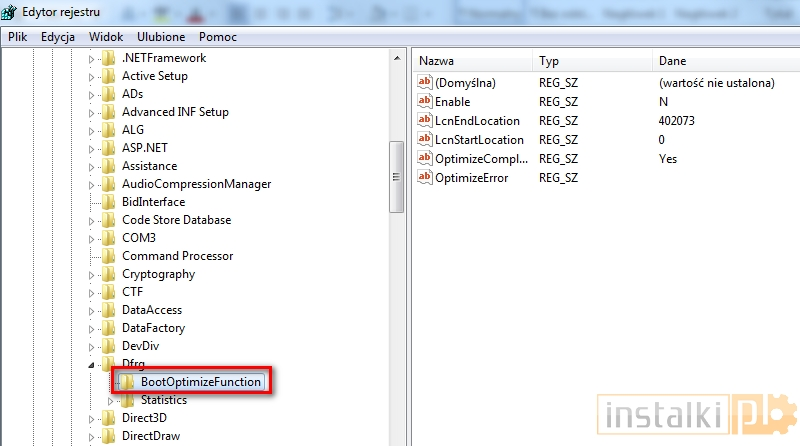
Task: Select the DataAccess folder icon
Action: point(108,310)
